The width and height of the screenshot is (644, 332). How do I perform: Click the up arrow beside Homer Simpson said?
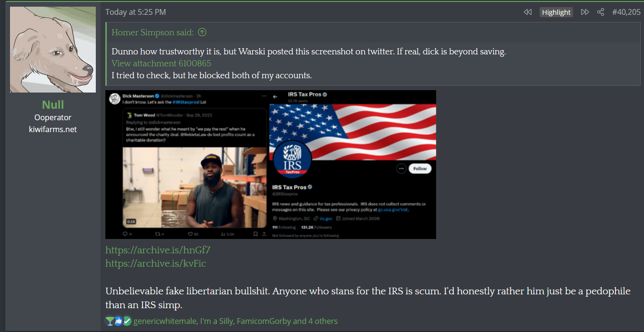pos(202,32)
